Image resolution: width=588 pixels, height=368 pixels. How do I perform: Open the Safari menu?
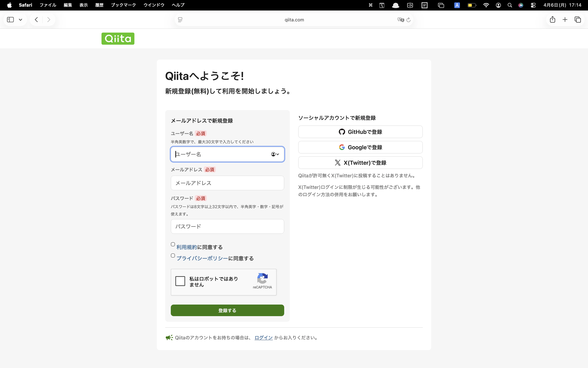pyautogui.click(x=26, y=5)
